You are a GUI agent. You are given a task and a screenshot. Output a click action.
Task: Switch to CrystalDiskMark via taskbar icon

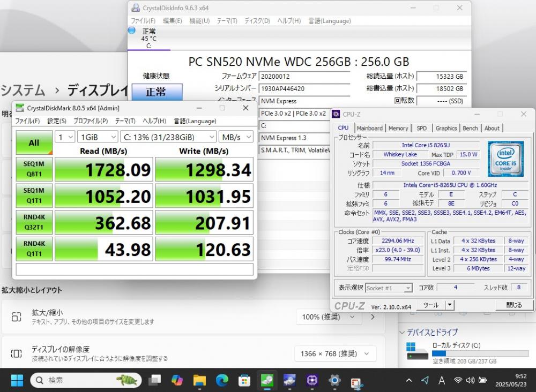267,380
